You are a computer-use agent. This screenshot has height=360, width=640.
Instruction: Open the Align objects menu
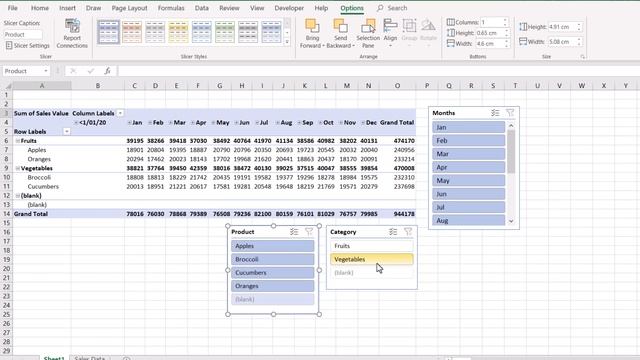[x=390, y=33]
